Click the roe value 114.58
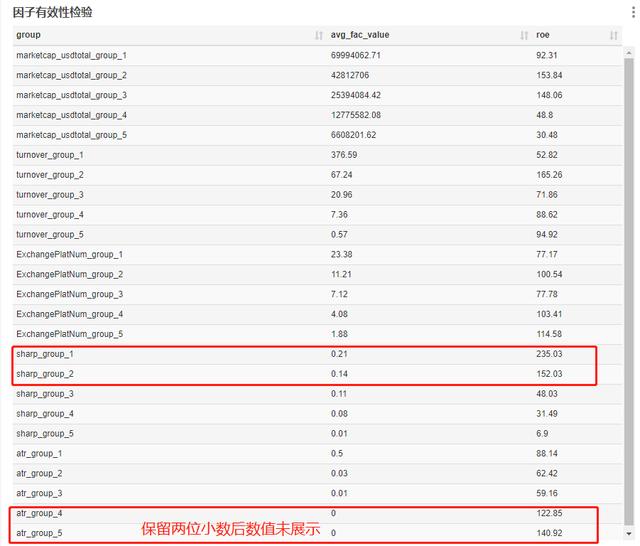 point(549,334)
